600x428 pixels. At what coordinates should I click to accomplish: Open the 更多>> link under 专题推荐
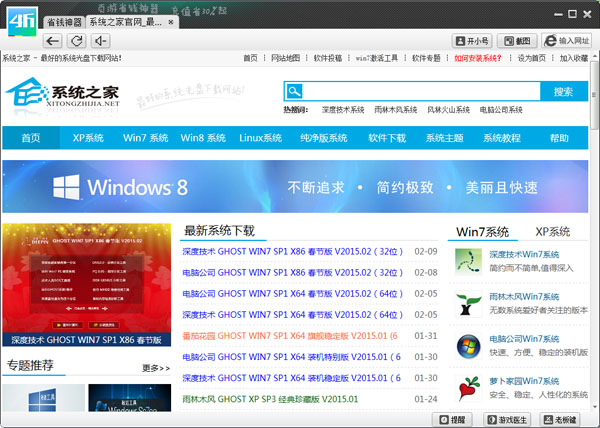(x=156, y=368)
